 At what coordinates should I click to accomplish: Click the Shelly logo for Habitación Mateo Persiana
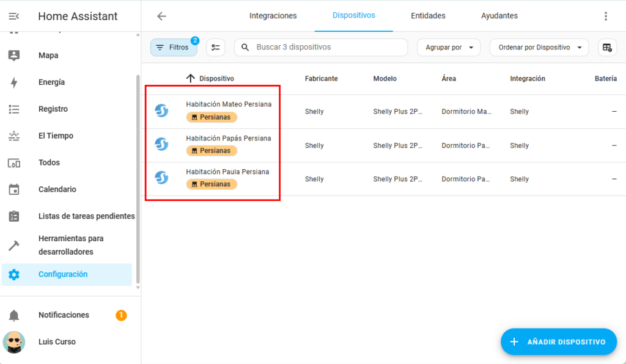click(x=161, y=111)
